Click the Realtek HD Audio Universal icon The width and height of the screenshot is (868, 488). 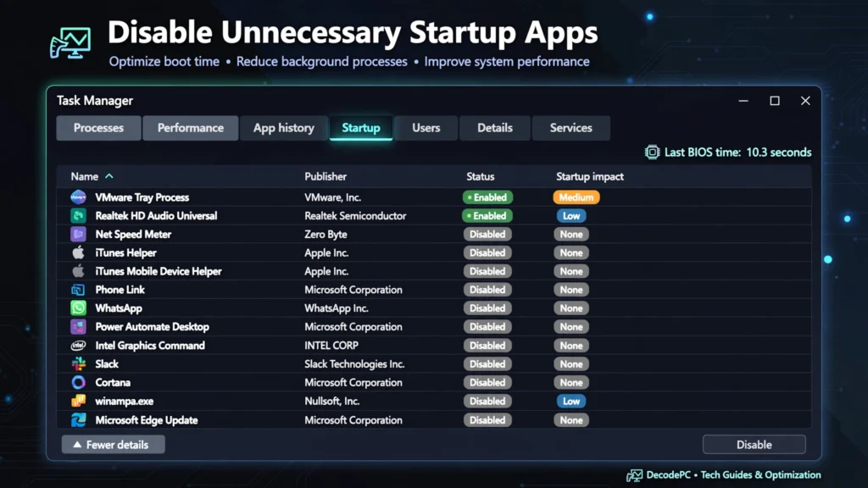click(x=78, y=216)
